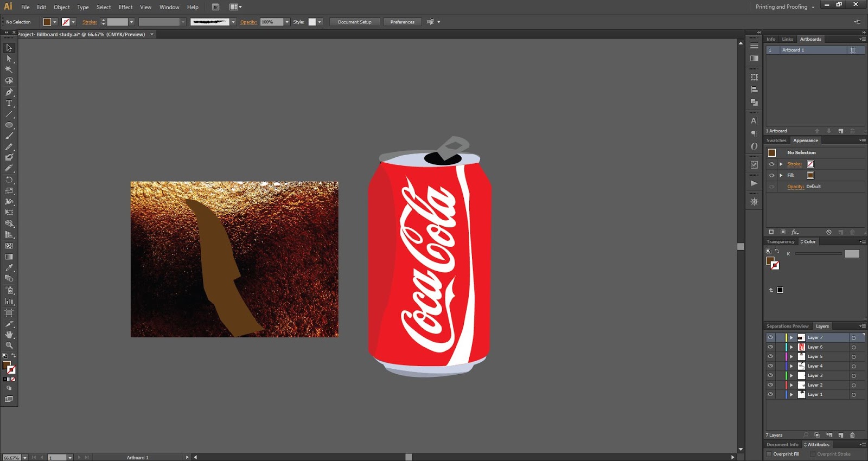Select the Type tool
Viewport: 868px width, 461px height.
[x=9, y=103]
